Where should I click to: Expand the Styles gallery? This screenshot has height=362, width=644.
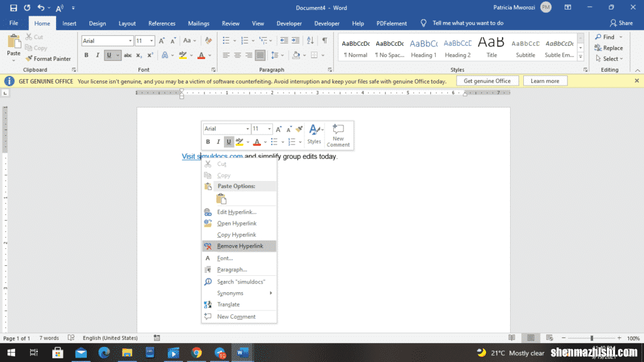pyautogui.click(x=580, y=57)
